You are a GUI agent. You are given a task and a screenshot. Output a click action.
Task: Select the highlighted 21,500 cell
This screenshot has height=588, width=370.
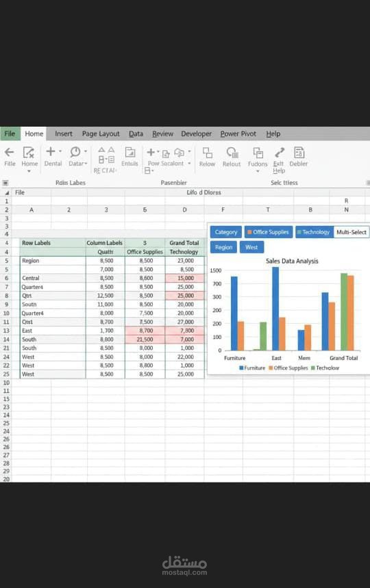[x=145, y=339]
